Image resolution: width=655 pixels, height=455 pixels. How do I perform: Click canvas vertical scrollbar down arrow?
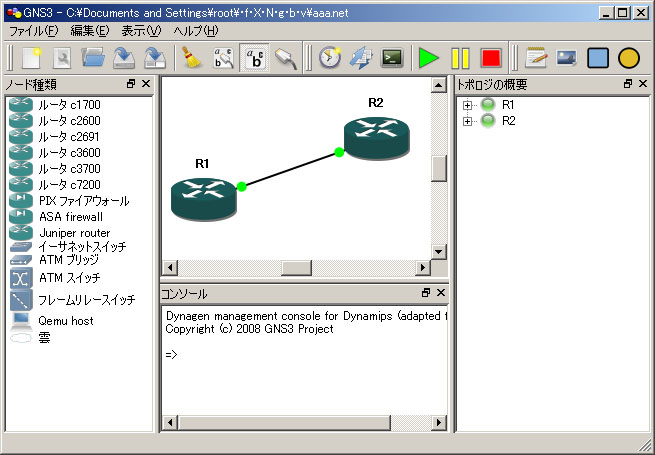[x=439, y=252]
